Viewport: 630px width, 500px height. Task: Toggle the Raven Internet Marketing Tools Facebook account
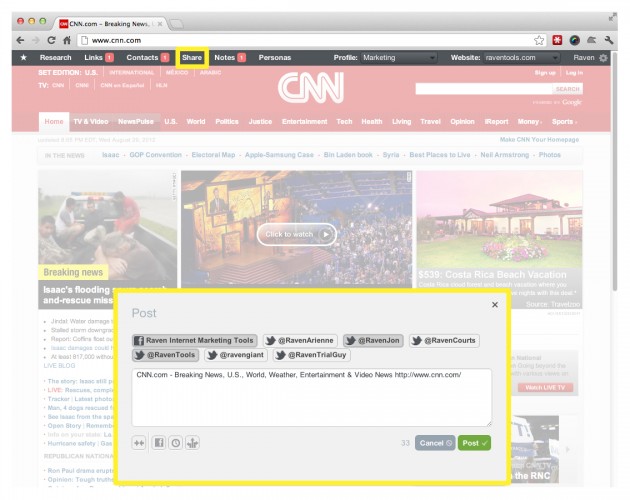point(195,340)
